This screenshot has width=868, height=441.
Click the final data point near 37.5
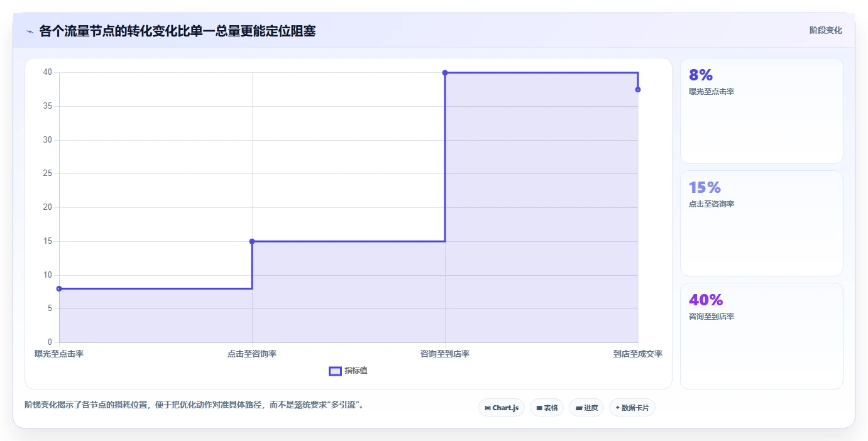638,89
